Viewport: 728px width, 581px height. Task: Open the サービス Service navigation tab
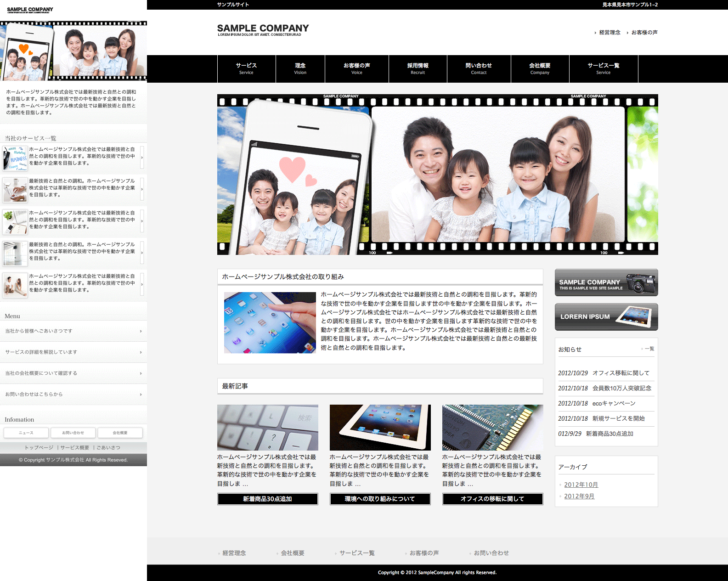246,68
